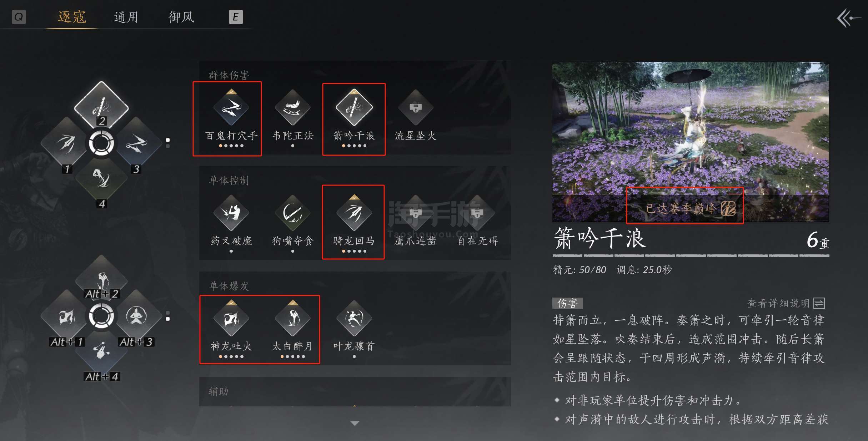Select the 神龙吐火 skill icon
The height and width of the screenshot is (441, 868).
pos(231,318)
